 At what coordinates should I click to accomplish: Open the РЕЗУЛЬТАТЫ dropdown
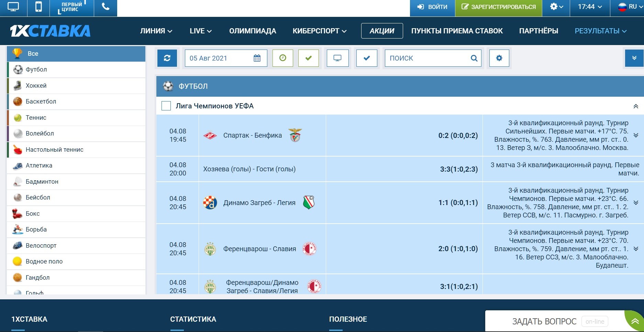[601, 31]
